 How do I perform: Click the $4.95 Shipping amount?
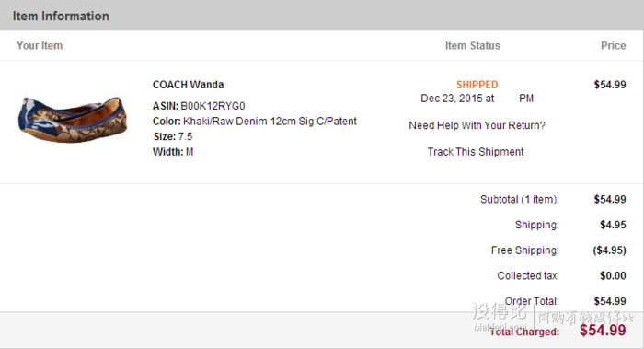coord(613,225)
